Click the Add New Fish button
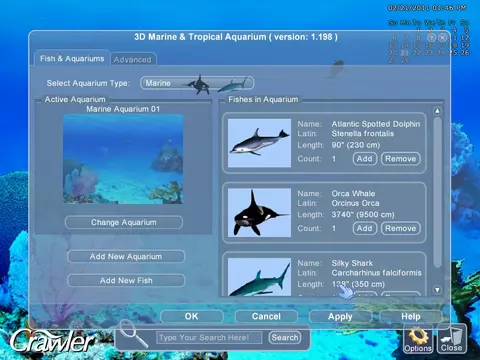 pyautogui.click(x=126, y=281)
